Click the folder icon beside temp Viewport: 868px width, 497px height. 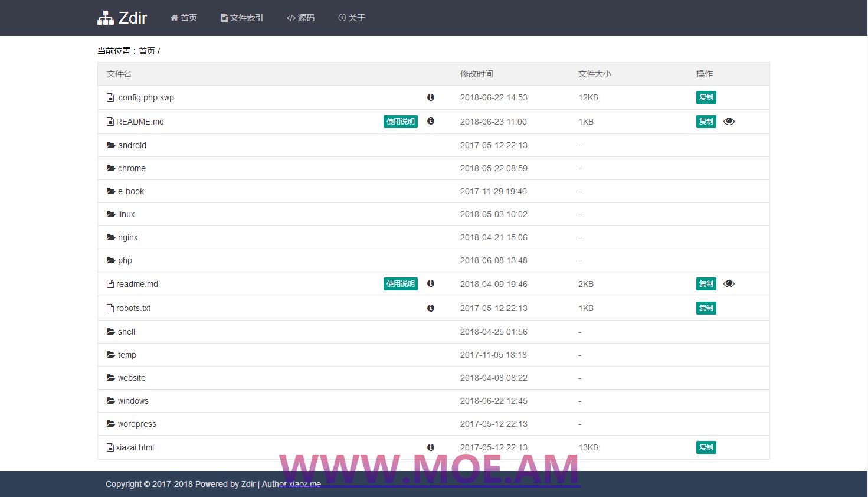tap(111, 355)
